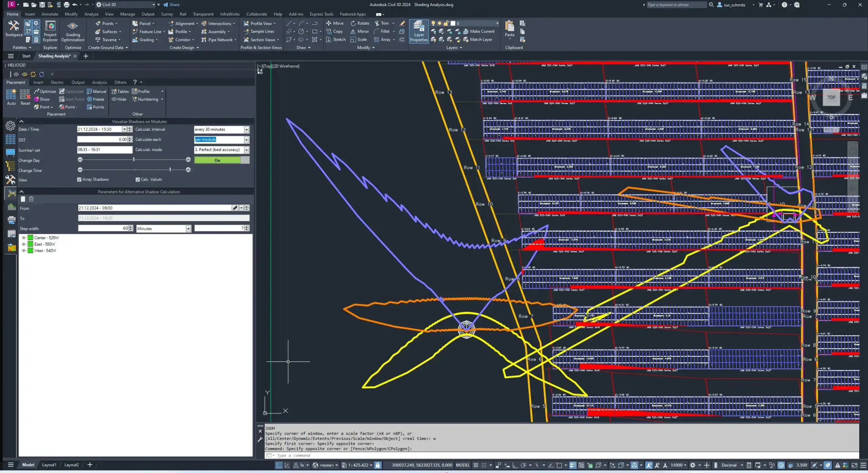868x473 pixels.
Task: Click the Hide tool in HELIOS3D
Action: tap(119, 99)
